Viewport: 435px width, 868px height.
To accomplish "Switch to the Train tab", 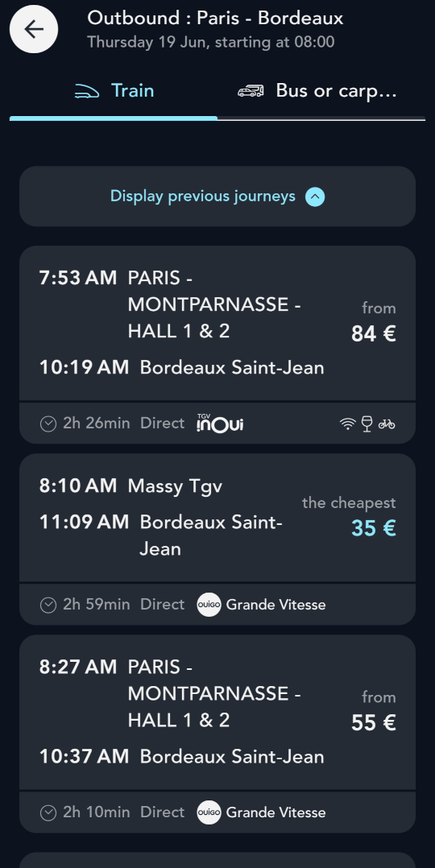I will pos(114,91).
